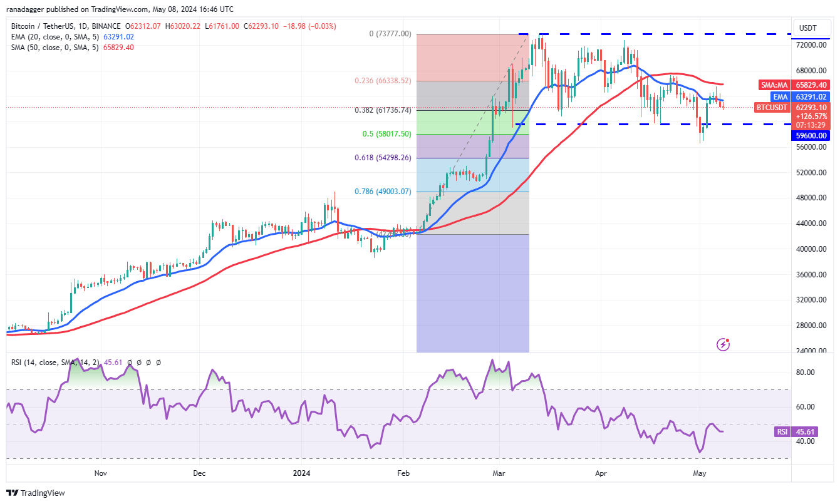840x504 pixels.
Task: Click the TradingView logo at bottom left
Action: (36, 493)
